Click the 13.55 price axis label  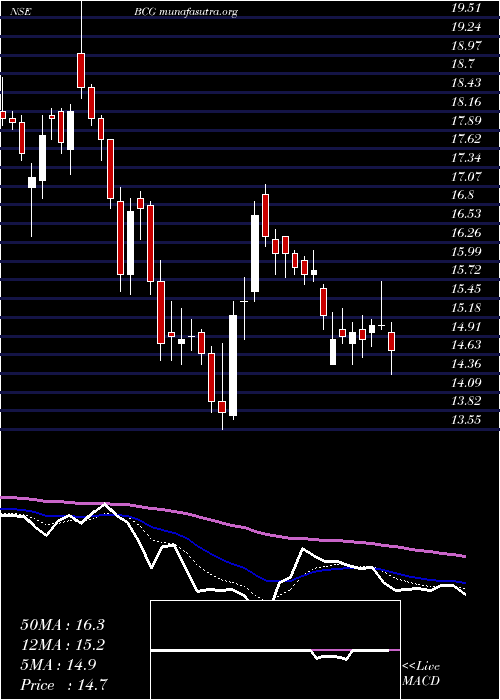(x=467, y=420)
